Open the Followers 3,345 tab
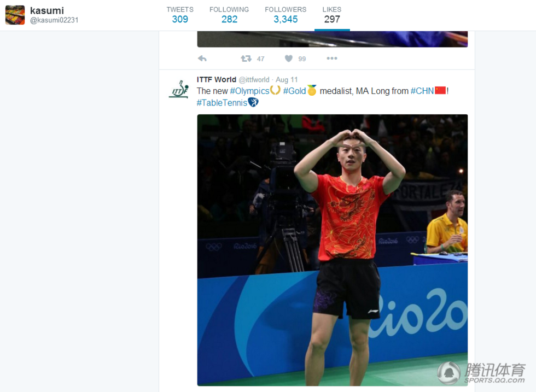Viewport: 536px width, 392px height. 286,15
